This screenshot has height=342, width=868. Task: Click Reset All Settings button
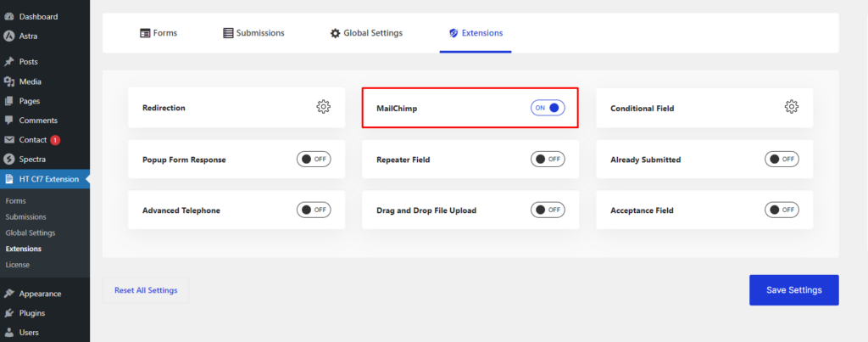tap(146, 290)
